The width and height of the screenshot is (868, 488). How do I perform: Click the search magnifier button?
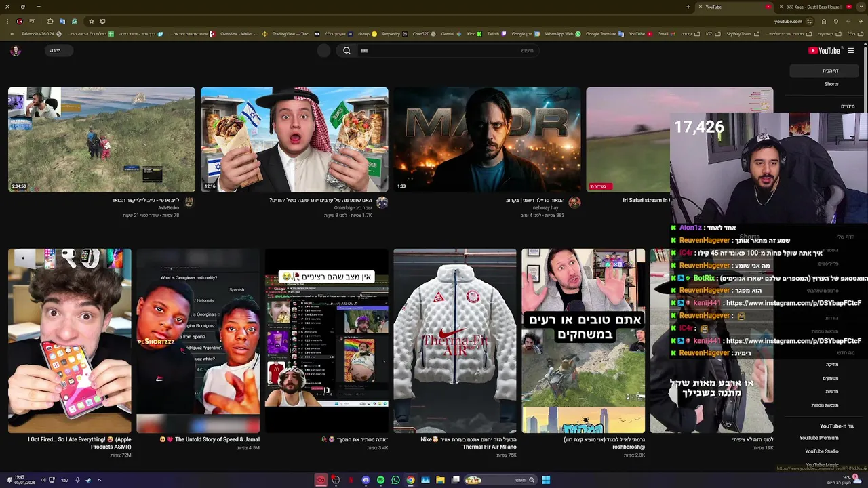(x=347, y=50)
